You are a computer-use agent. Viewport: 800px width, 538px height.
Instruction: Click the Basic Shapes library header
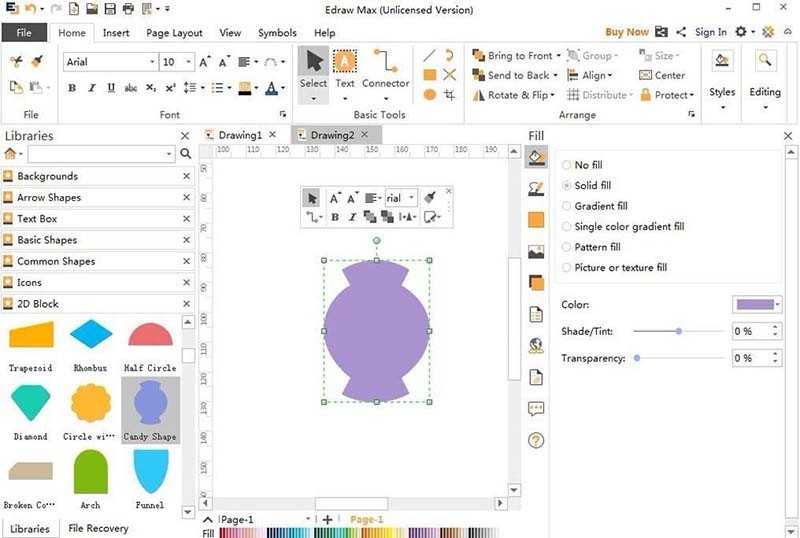pyautogui.click(x=97, y=240)
